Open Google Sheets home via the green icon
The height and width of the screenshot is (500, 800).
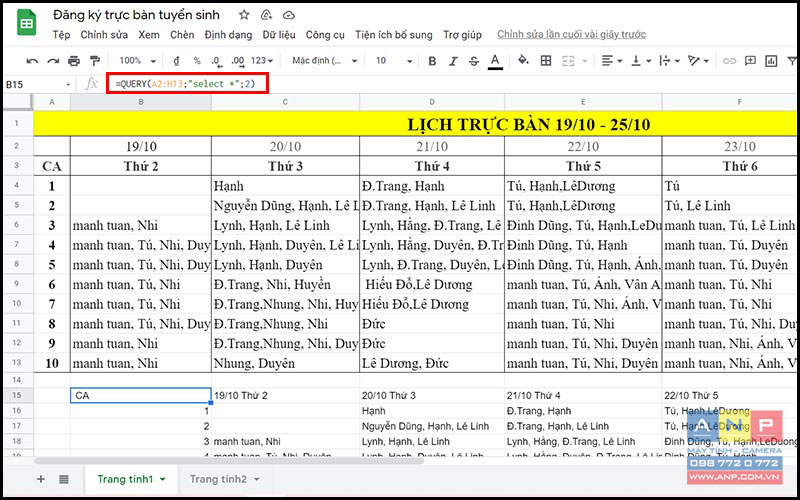coord(27,23)
